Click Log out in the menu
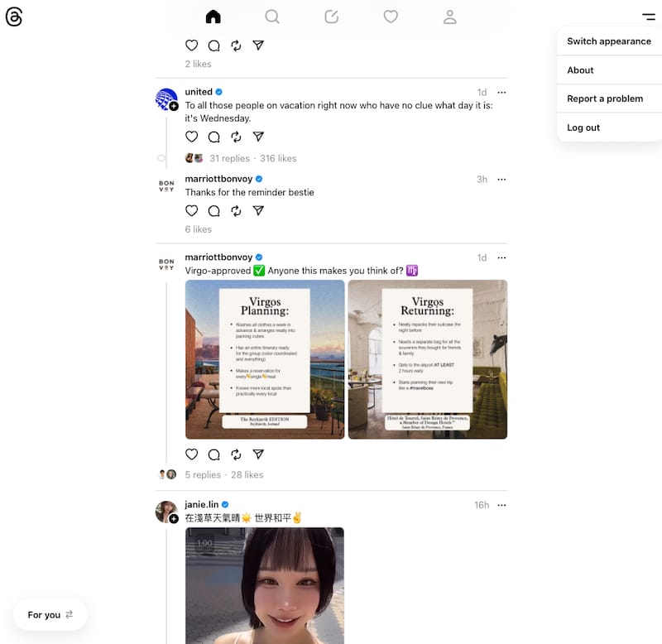The image size is (662, 644). pyautogui.click(x=609, y=127)
